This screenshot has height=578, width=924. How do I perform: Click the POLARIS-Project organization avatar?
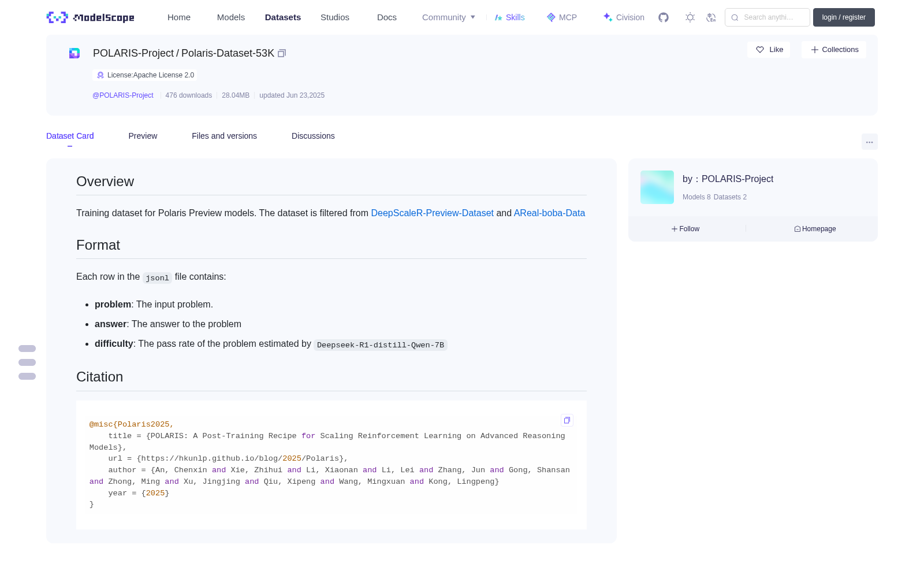(657, 187)
